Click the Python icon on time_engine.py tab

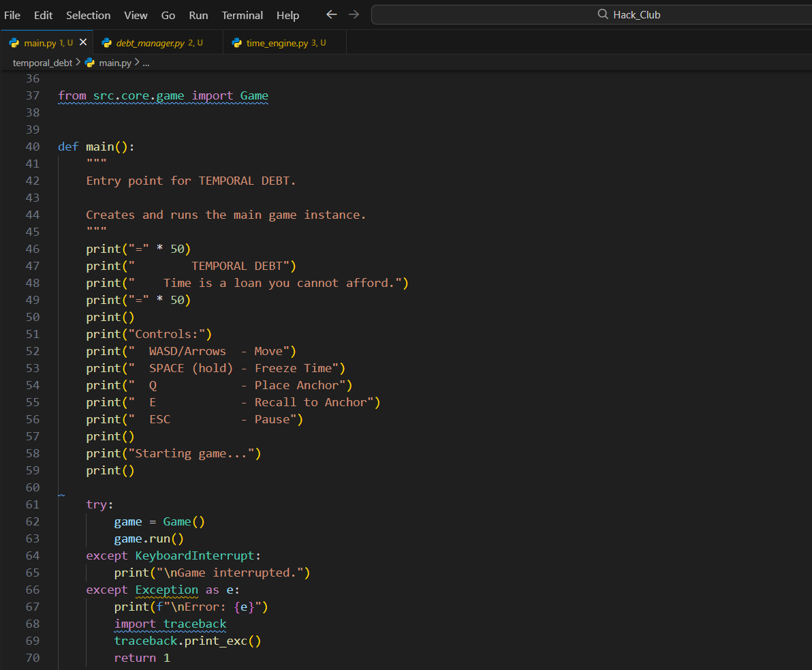[x=237, y=43]
